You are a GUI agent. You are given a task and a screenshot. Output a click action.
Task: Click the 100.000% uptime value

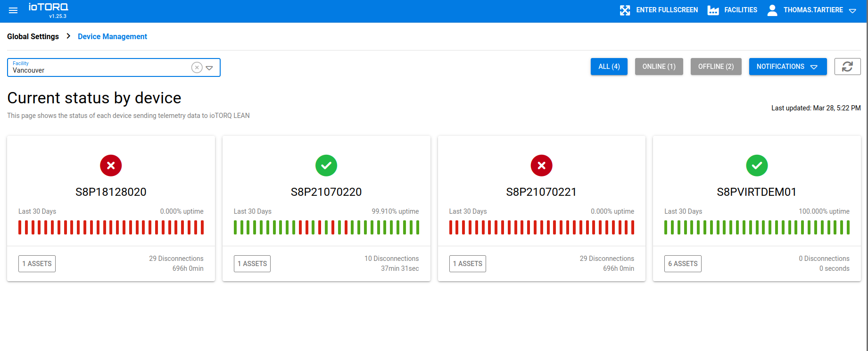tap(824, 211)
